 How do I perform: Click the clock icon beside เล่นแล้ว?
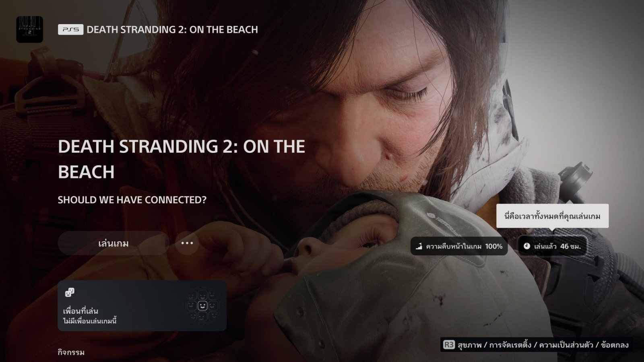point(527,246)
